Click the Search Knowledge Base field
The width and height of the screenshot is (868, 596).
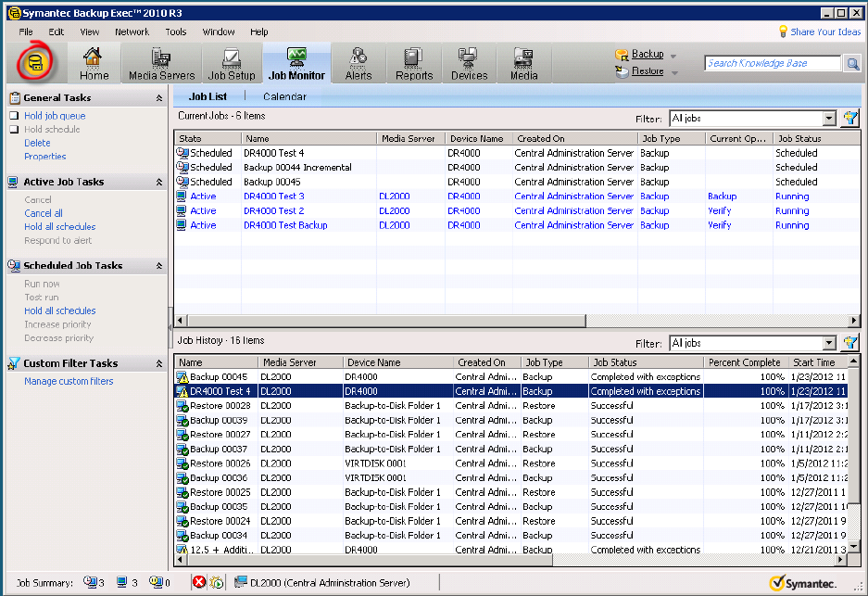(x=773, y=63)
